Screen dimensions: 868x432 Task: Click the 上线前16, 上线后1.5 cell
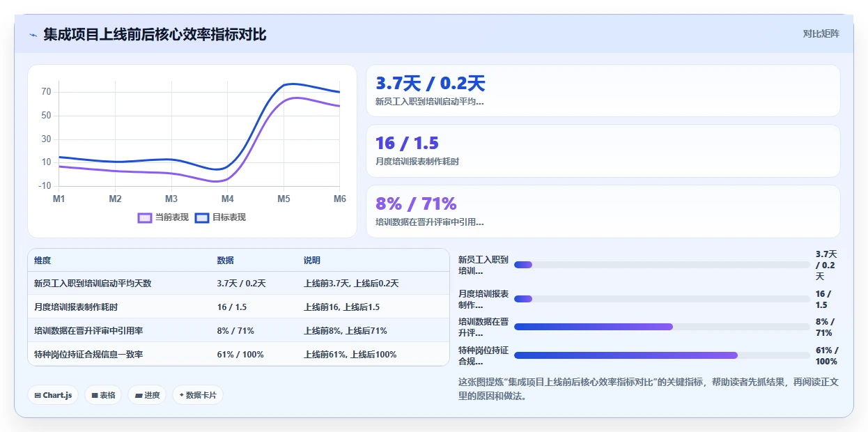(341, 307)
